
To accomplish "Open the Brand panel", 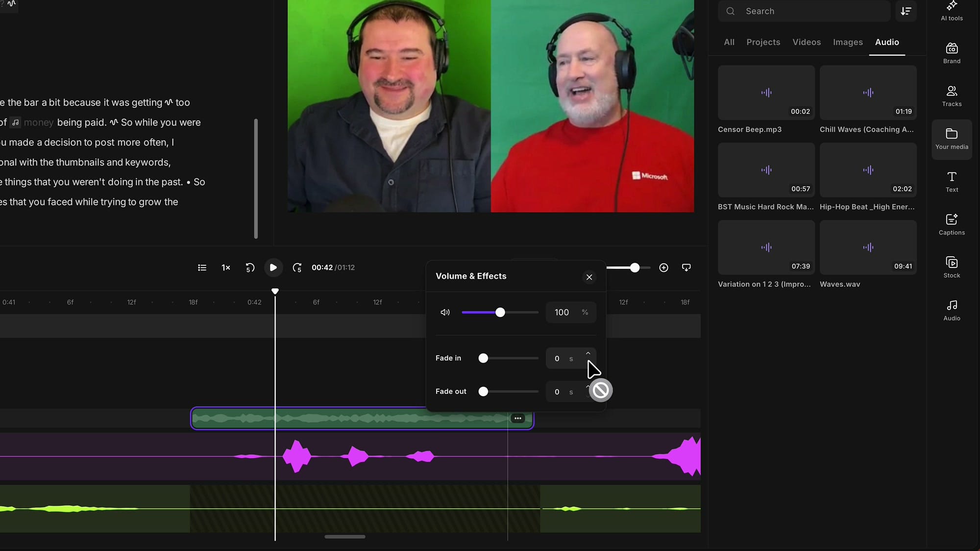I will click(952, 53).
